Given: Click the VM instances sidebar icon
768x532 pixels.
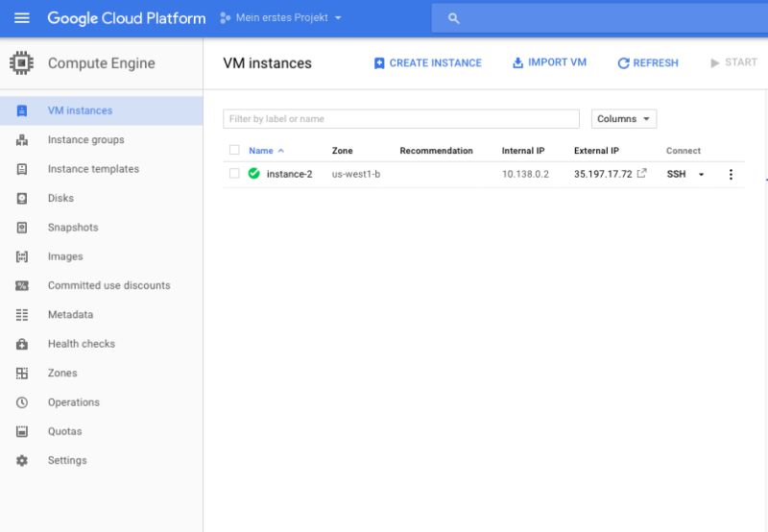Looking at the screenshot, I should [22, 110].
